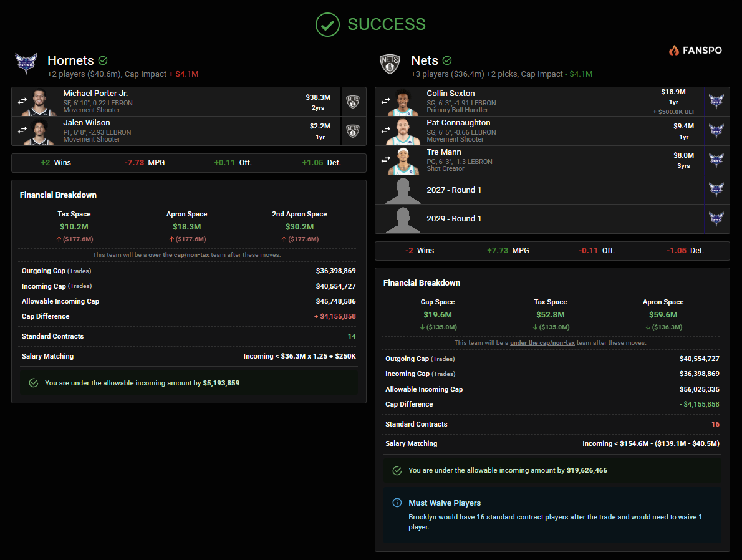Viewport: 742px width, 560px height.
Task: Open Pat Connaughton headshot
Action: [403, 132]
